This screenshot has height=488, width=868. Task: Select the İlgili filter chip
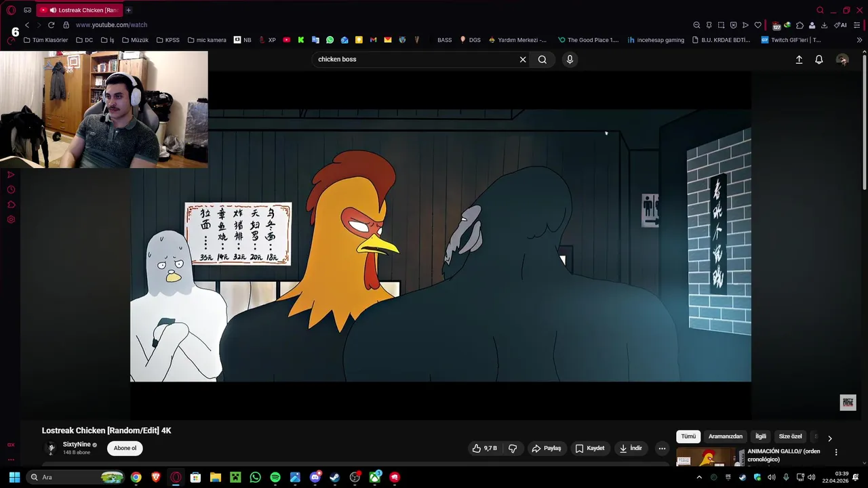[x=761, y=436]
